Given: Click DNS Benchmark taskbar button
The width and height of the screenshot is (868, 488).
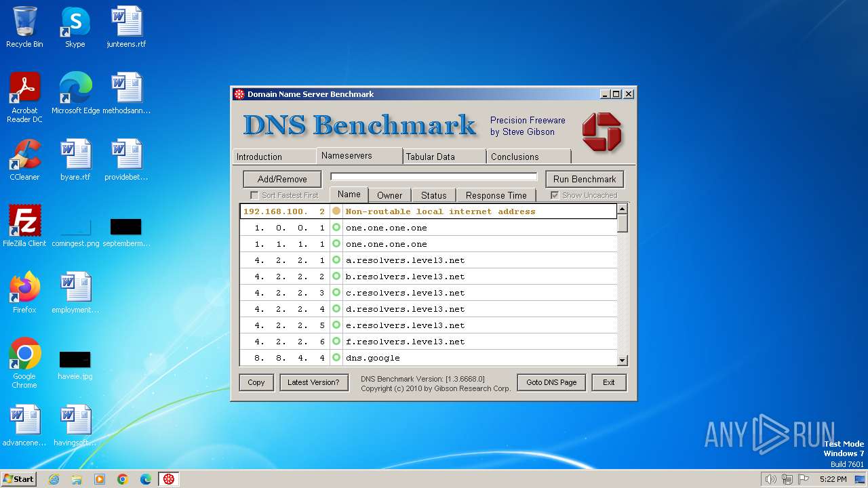Looking at the screenshot, I should click(169, 479).
